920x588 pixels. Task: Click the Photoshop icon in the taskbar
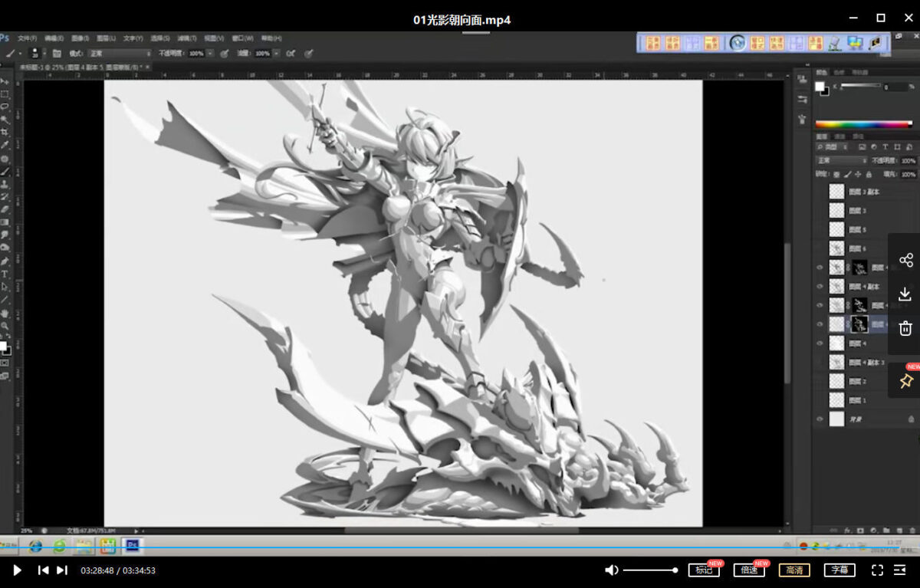[x=131, y=546]
